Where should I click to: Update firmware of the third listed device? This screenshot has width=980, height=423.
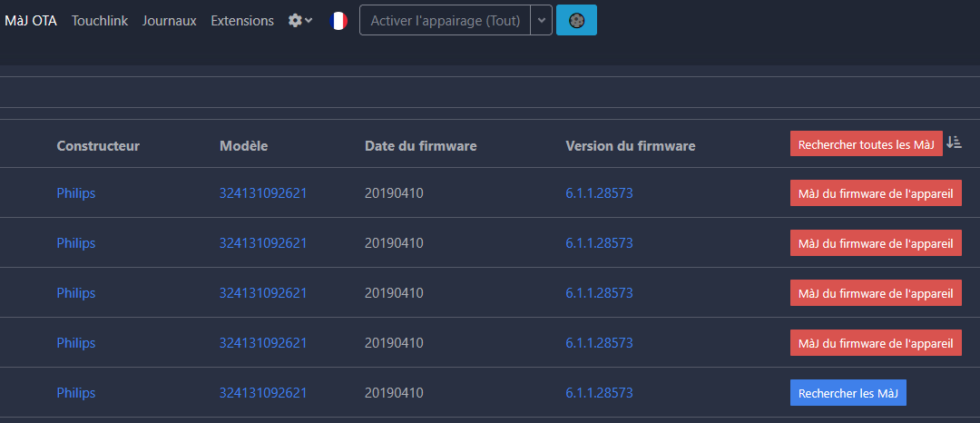[876, 293]
